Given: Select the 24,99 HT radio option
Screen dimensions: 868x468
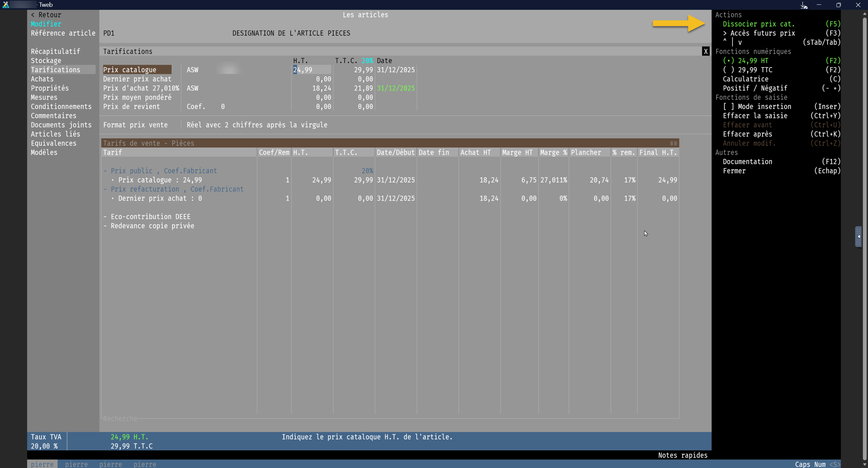Looking at the screenshot, I should click(728, 61).
